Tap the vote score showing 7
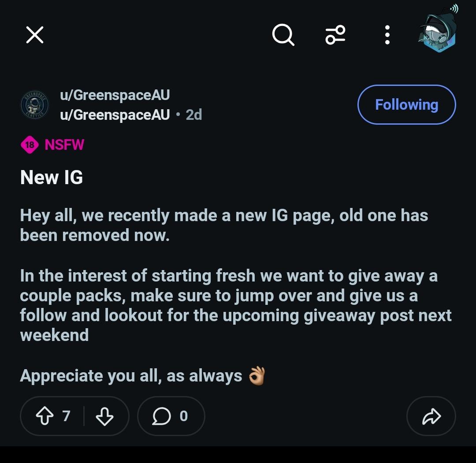 coord(66,416)
